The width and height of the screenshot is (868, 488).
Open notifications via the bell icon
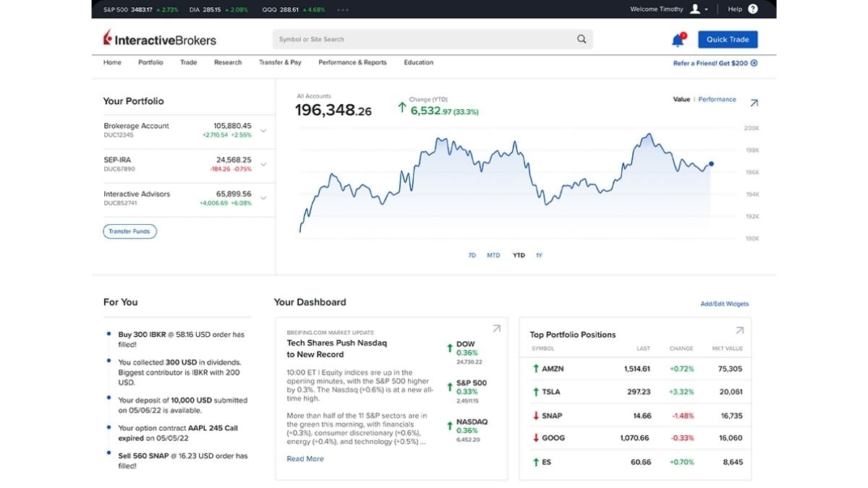tap(676, 39)
